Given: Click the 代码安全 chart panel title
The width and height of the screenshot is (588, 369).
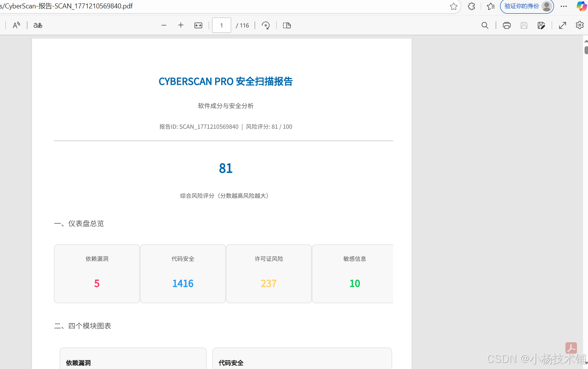Looking at the screenshot, I should [231, 363].
